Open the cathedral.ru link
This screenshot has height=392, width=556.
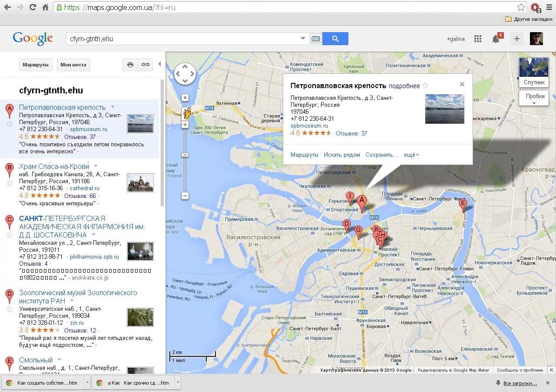point(85,188)
